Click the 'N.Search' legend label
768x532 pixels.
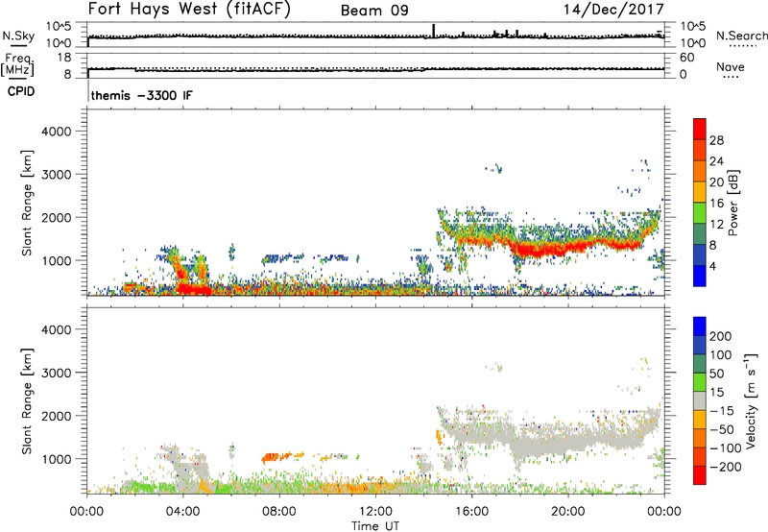pyautogui.click(x=741, y=36)
